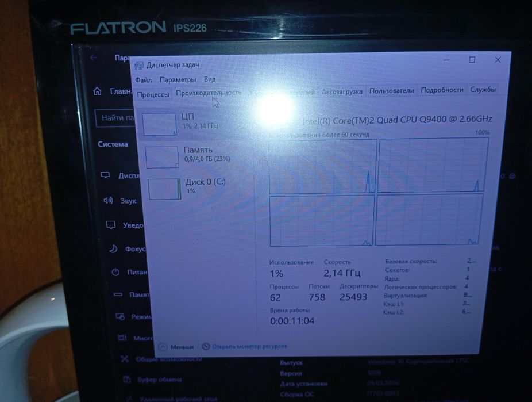Select the Память resource entry
The width and height of the screenshot is (532, 402).
197,156
